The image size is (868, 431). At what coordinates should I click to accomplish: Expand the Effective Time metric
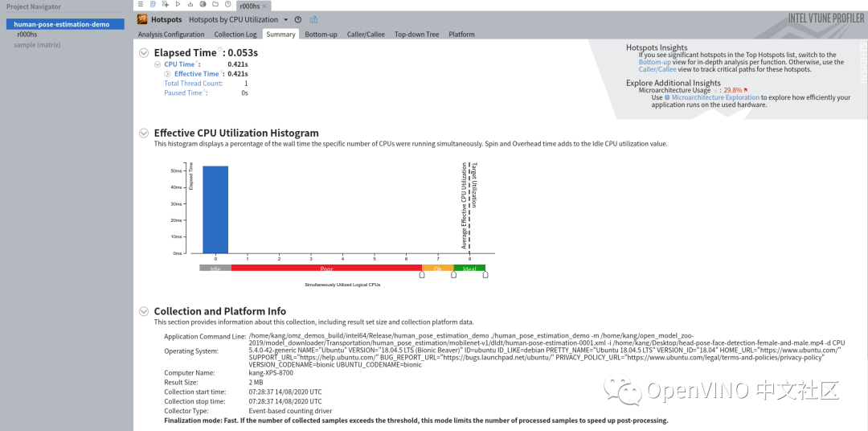tap(168, 74)
